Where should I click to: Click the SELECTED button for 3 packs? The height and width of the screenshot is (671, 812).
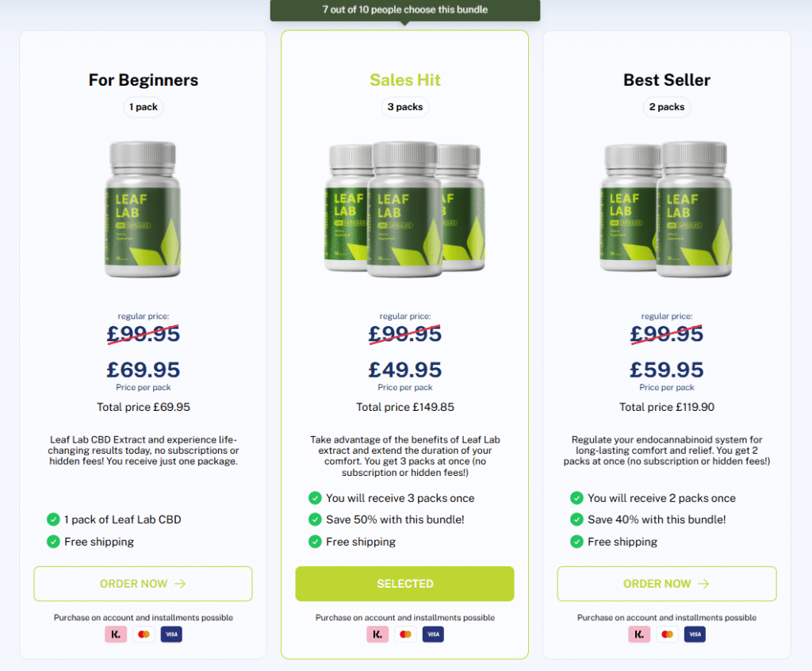(405, 584)
